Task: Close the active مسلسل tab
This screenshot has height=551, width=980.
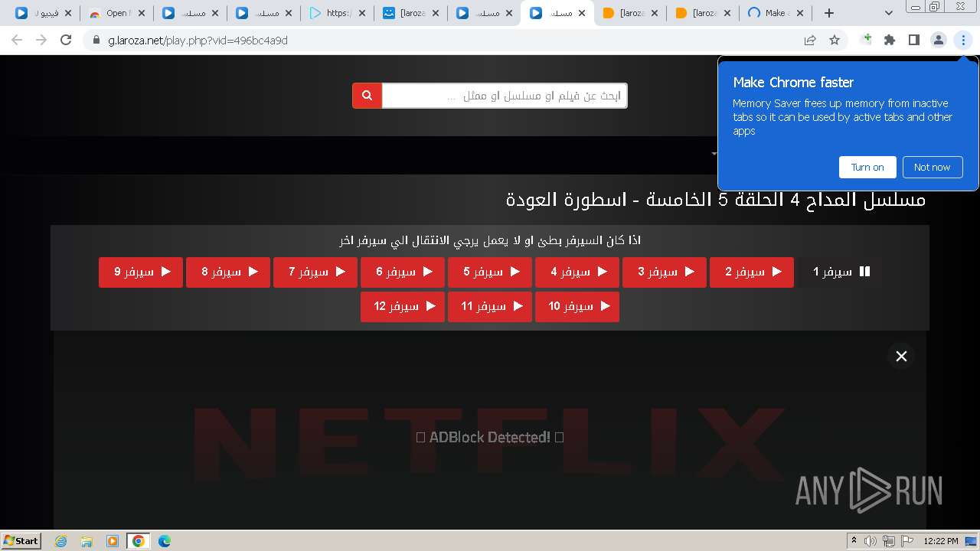Action: pyautogui.click(x=582, y=13)
